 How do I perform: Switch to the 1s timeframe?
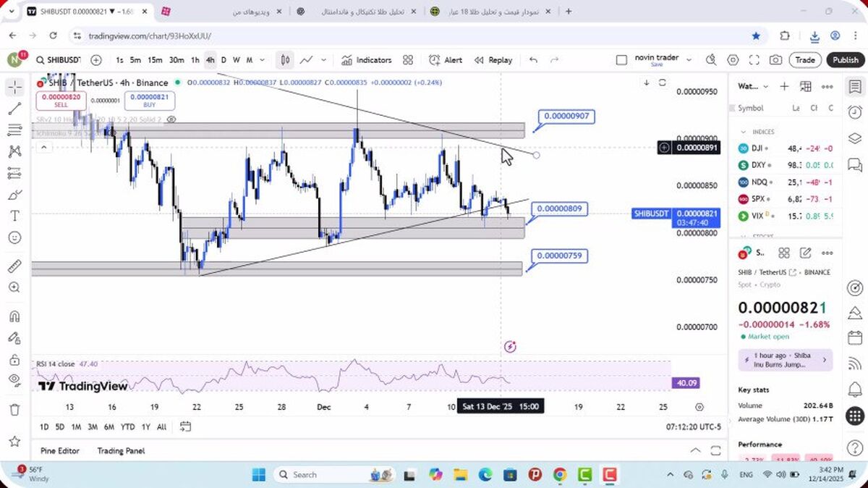pyautogui.click(x=119, y=60)
